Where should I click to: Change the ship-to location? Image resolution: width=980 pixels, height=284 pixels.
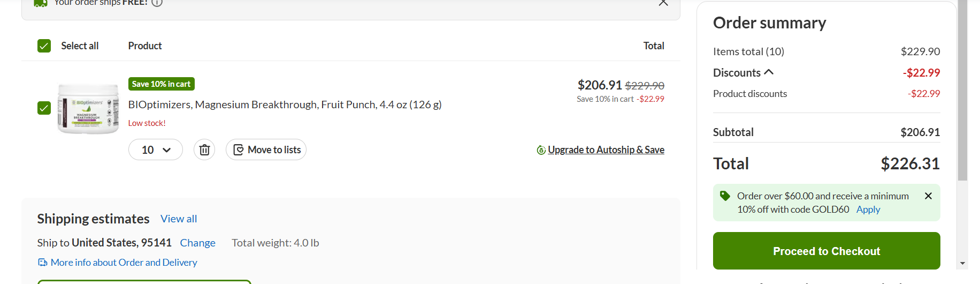tap(197, 243)
